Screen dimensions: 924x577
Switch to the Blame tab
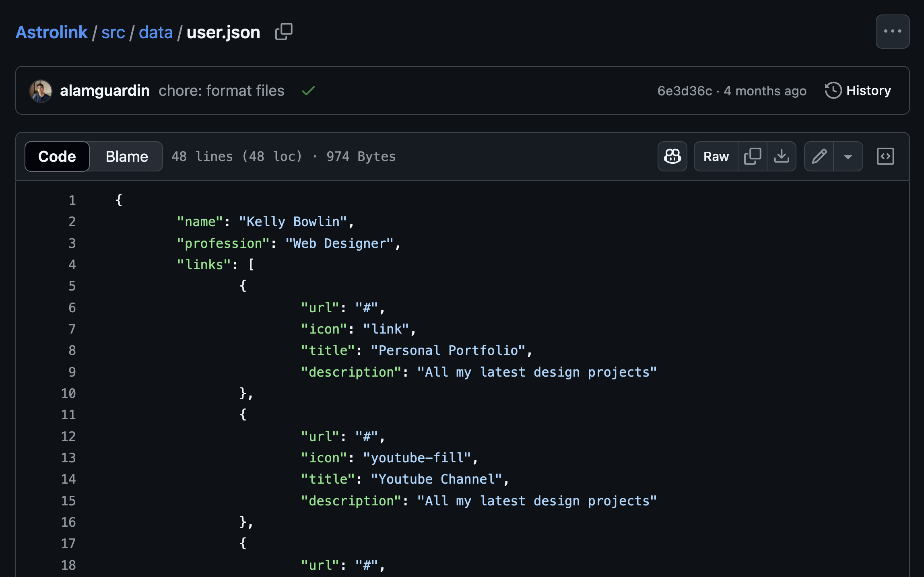pyautogui.click(x=127, y=156)
